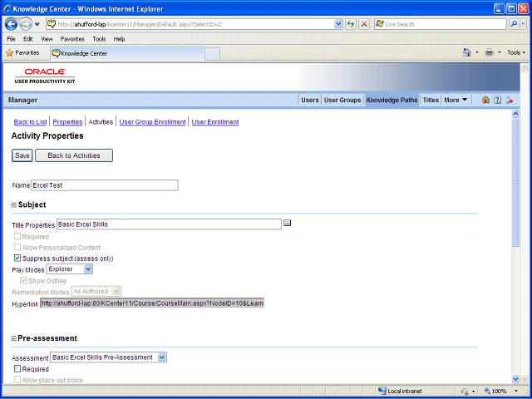Open the User Group Enrollment link

[x=152, y=122]
